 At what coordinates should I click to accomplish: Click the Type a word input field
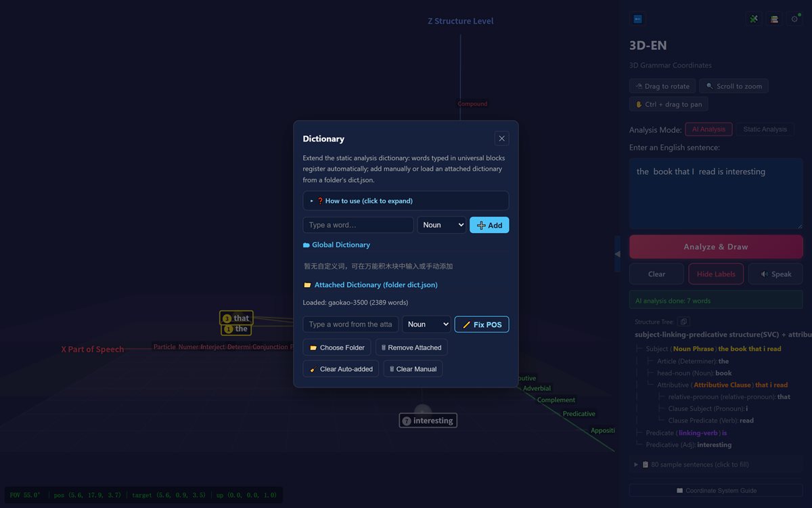(x=358, y=225)
